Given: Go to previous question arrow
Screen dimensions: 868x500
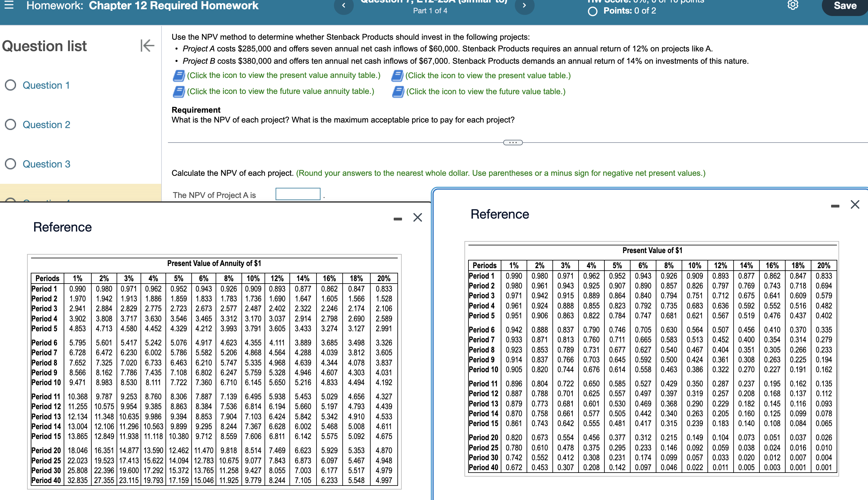Looking at the screenshot, I should 344,6.
